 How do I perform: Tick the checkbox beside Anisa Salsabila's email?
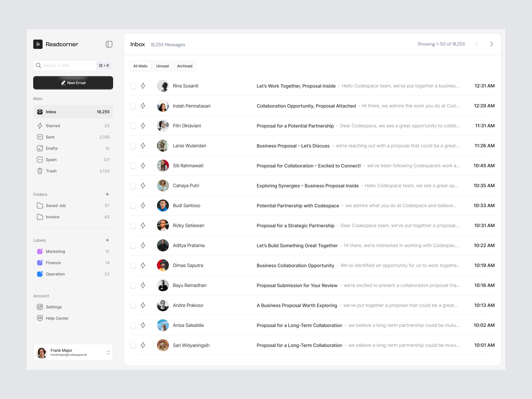(x=133, y=325)
